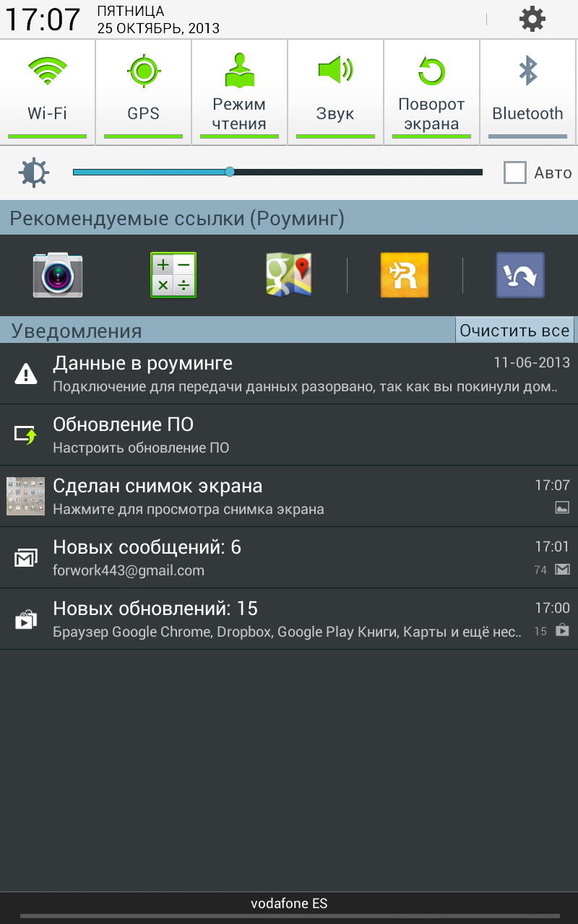This screenshot has width=578, height=924.
Task: Check the Авто brightness checkbox
Action: click(515, 173)
